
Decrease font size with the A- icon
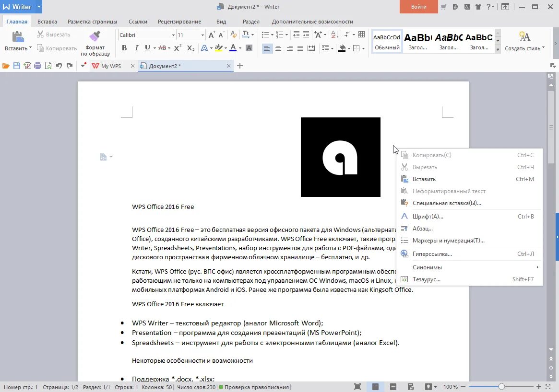[x=221, y=35]
